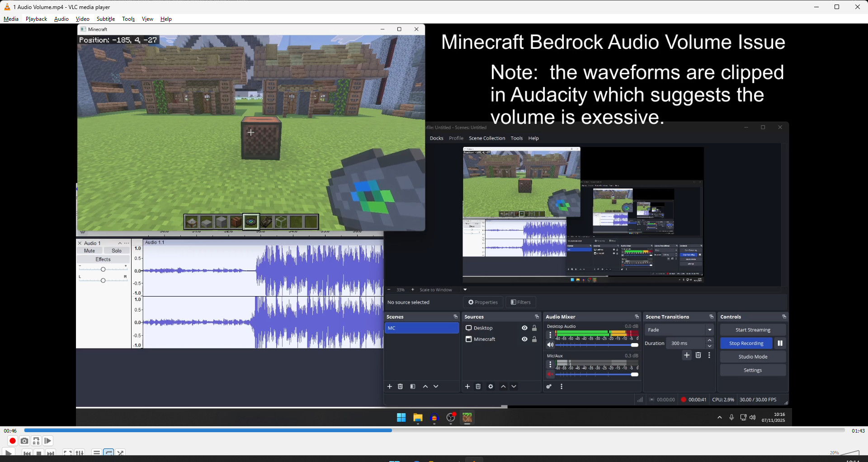Click the VLC seek progress bar

click(x=434, y=430)
